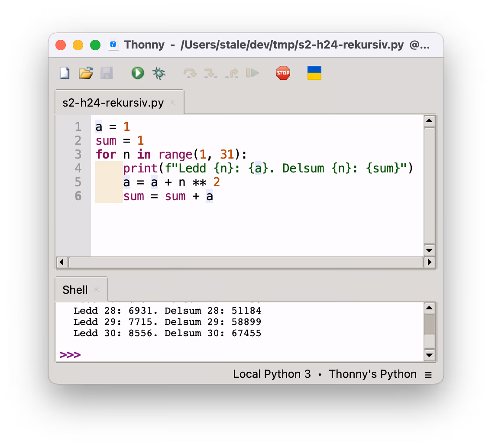Select the s2-h24-rekursiv.py editor tab
The height and width of the screenshot is (448, 492).
click(x=113, y=103)
